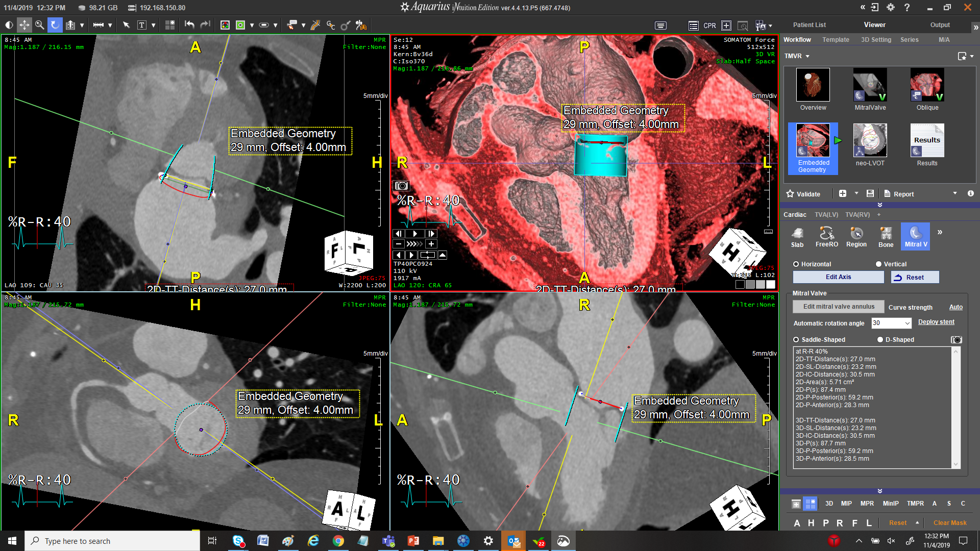
Task: Select the Zoom tool in the toolbar
Action: 39,24
